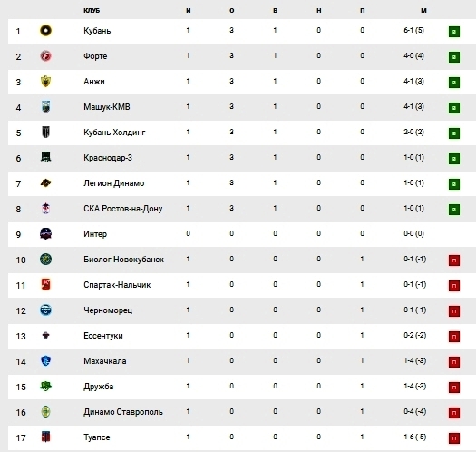Select the Анжи club emblem
476x452 pixels.
(x=46, y=82)
